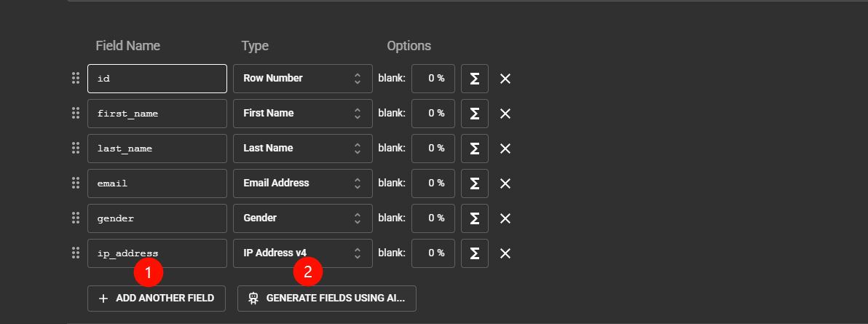This screenshot has width=868, height=324.
Task: Click Add Another Field button
Action: tap(157, 299)
